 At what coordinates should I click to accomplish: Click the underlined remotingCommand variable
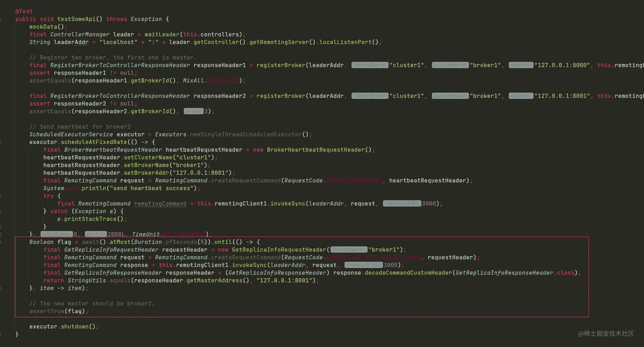tap(160, 204)
